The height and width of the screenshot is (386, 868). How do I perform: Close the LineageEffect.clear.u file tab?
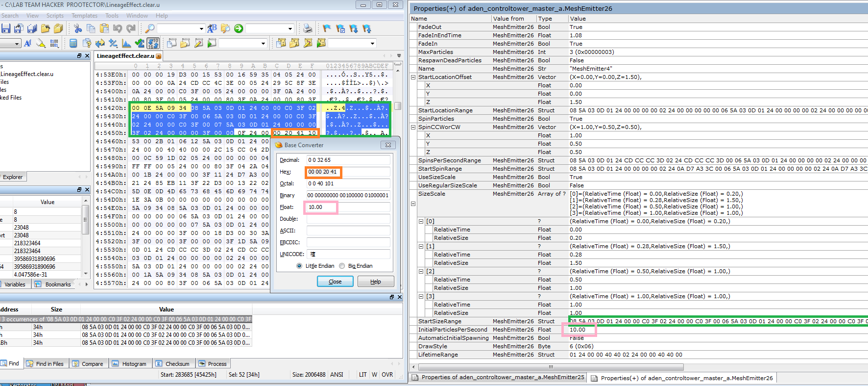click(159, 56)
